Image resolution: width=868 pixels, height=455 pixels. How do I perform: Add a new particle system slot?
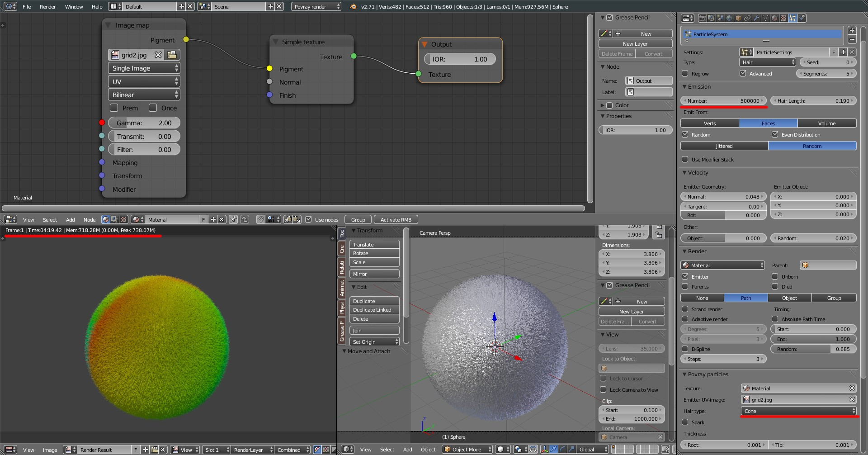pyautogui.click(x=852, y=30)
